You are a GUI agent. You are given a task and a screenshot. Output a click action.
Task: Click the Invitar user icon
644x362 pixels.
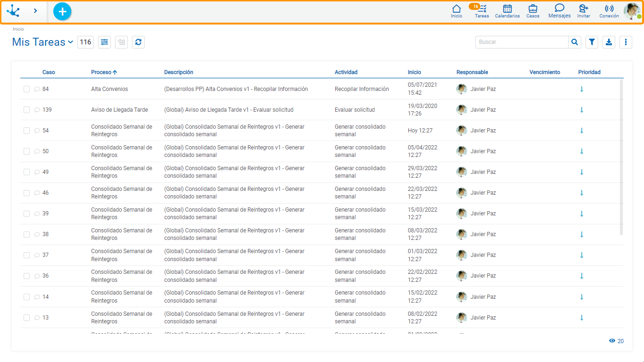[584, 11]
